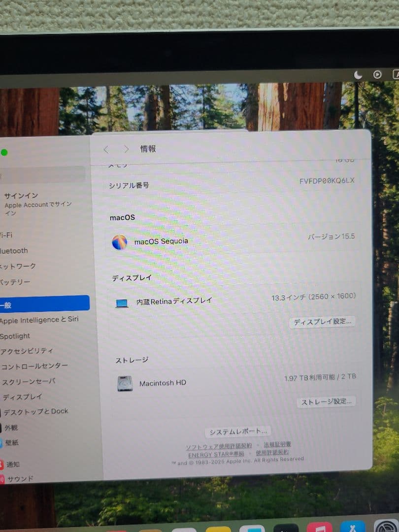This screenshot has width=399, height=532.
Task: Open ディスプレイ設定... button
Action: [322, 322]
